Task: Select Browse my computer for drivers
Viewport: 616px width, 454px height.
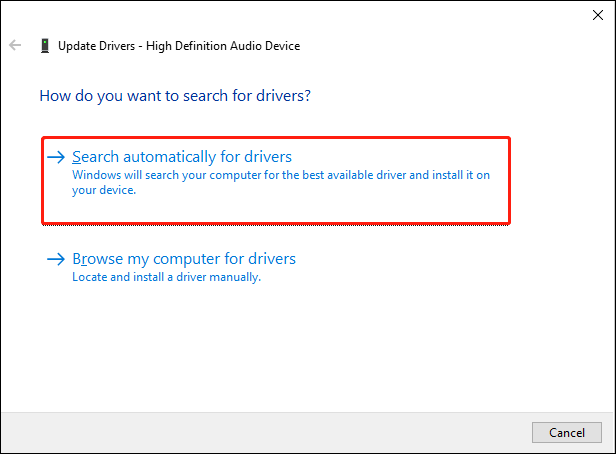Action: coord(184,259)
